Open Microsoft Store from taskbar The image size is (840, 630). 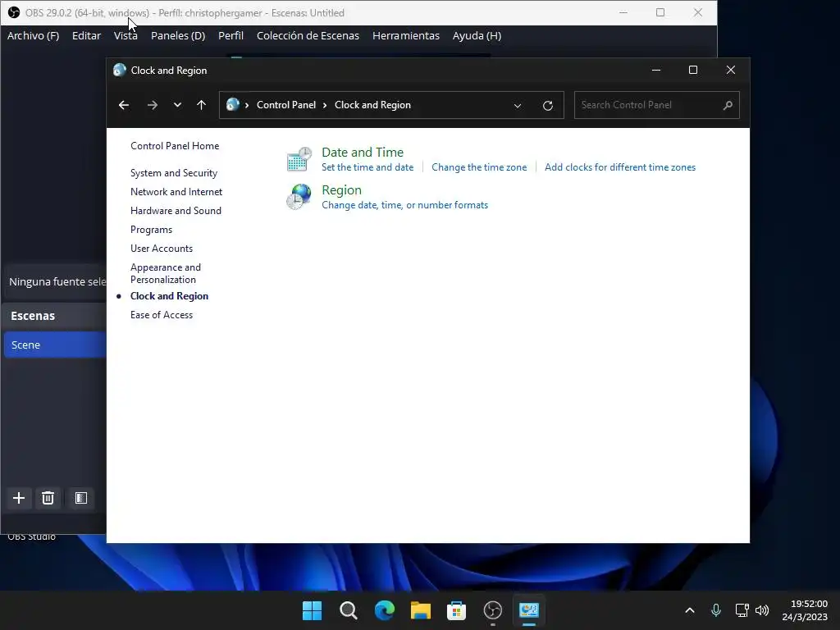point(456,610)
